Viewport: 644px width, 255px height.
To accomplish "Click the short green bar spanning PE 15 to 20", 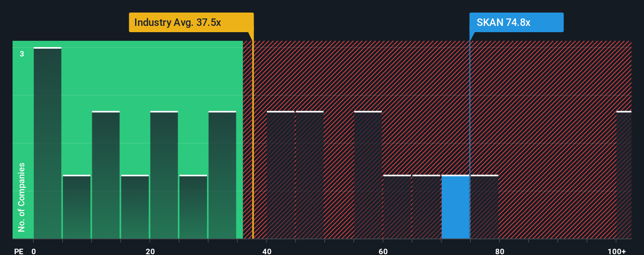I will [x=135, y=207].
